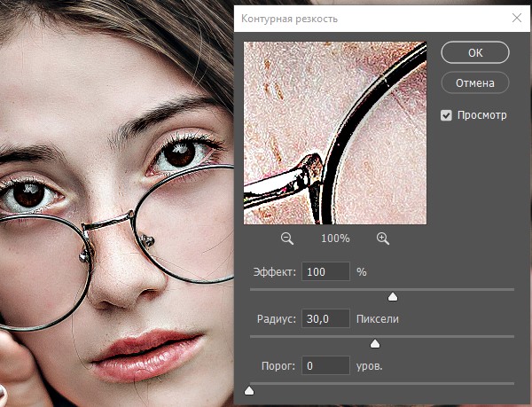Cancel the filter with the Отмена button
The width and height of the screenshot is (532, 407).
475,82
